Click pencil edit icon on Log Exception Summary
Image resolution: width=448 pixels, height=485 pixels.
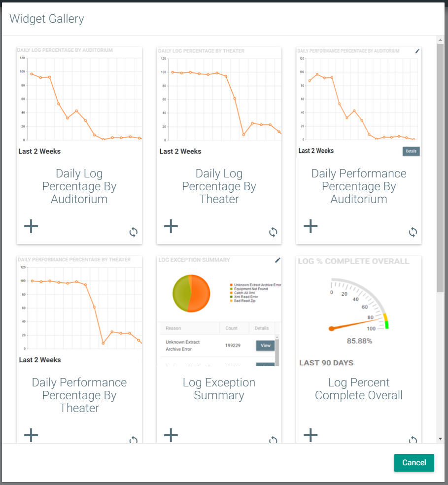(x=277, y=260)
